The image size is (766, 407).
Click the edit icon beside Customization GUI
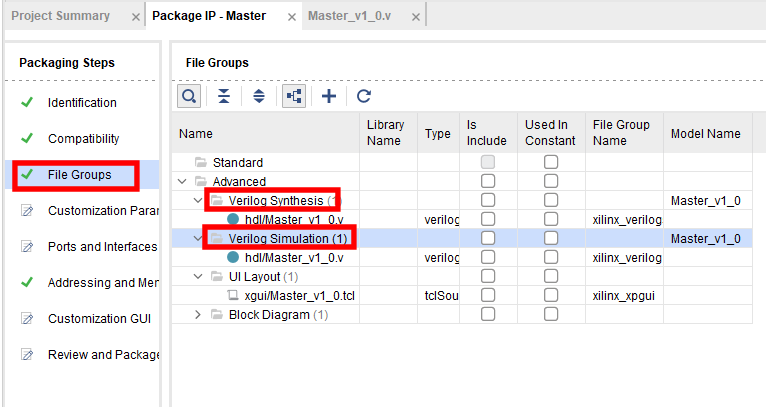point(27,319)
